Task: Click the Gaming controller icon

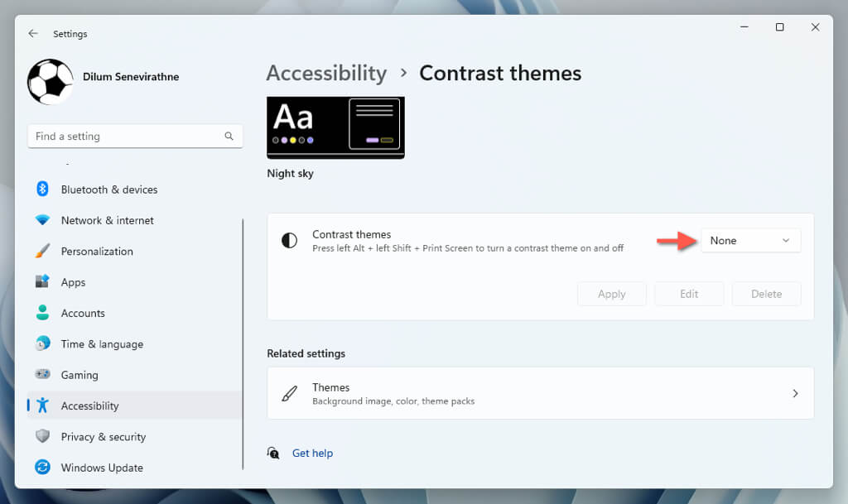Action: pos(43,375)
